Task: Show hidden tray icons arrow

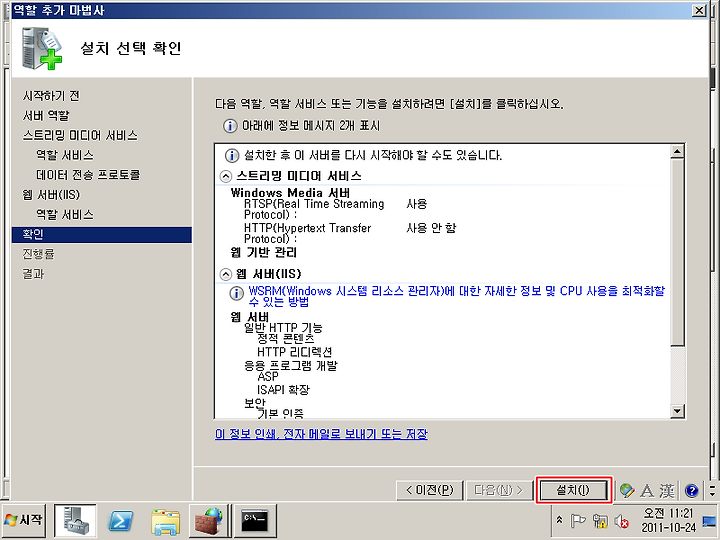Action: [x=559, y=520]
